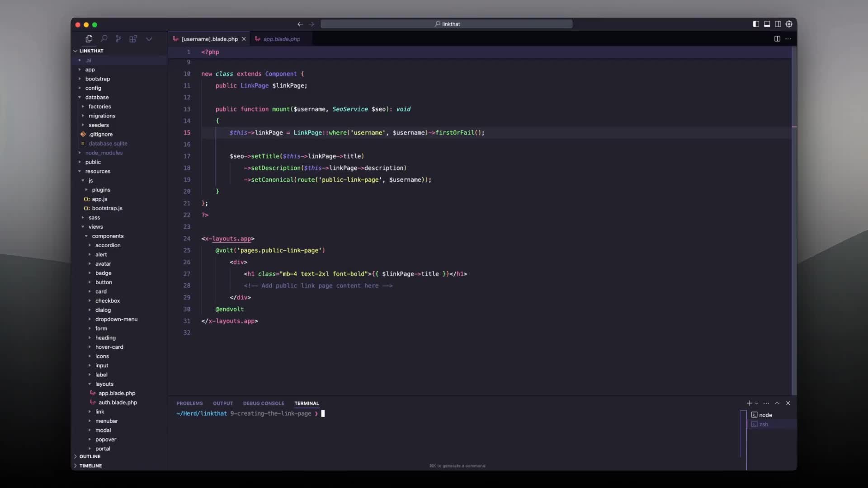Expand the public folder
The image size is (868, 488).
[x=119, y=162]
